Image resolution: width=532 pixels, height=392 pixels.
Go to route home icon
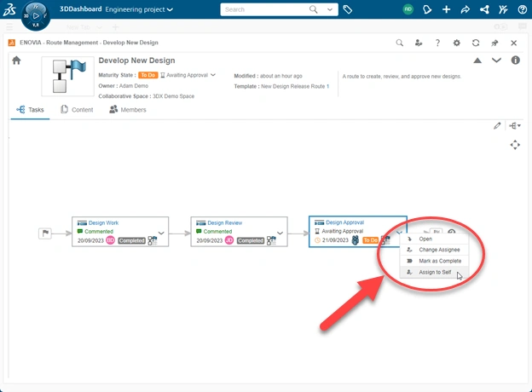[16, 61]
